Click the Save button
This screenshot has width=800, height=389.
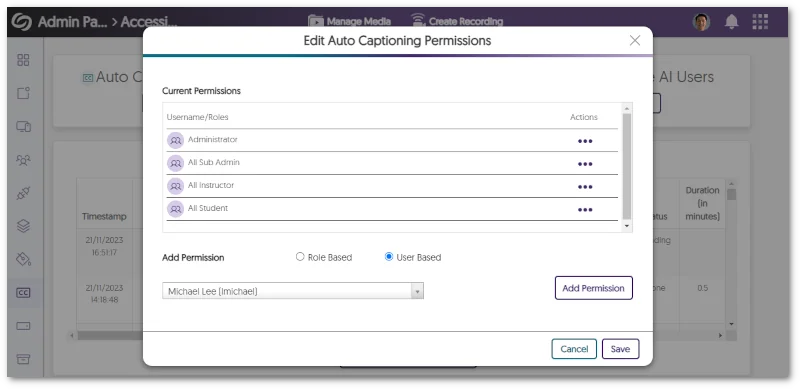click(620, 349)
